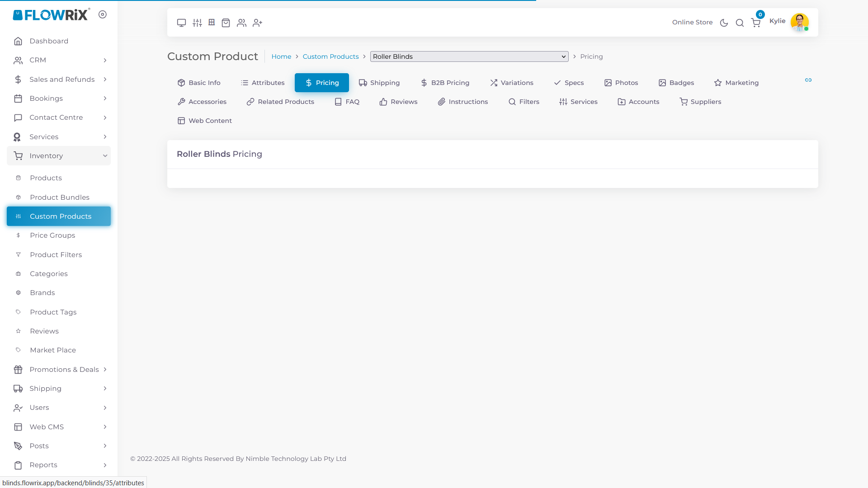Open search using the magnifier icon
This screenshot has width=868, height=488.
point(740,23)
